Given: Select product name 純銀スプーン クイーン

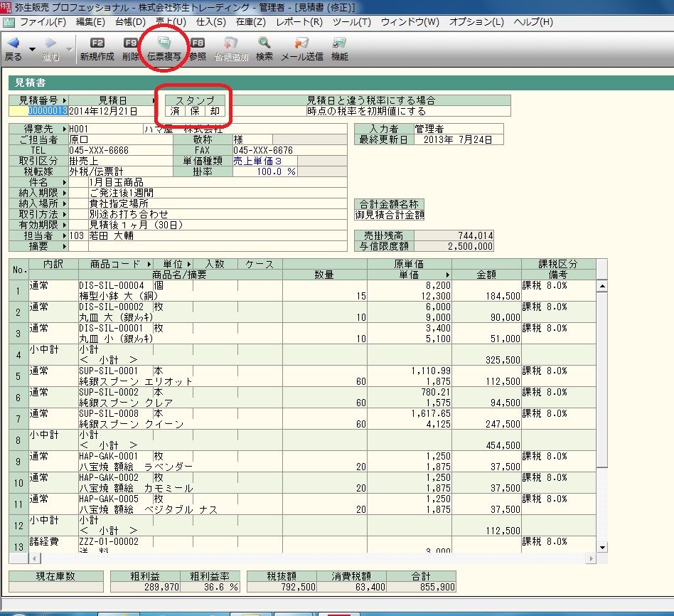Looking at the screenshot, I should click(132, 424).
